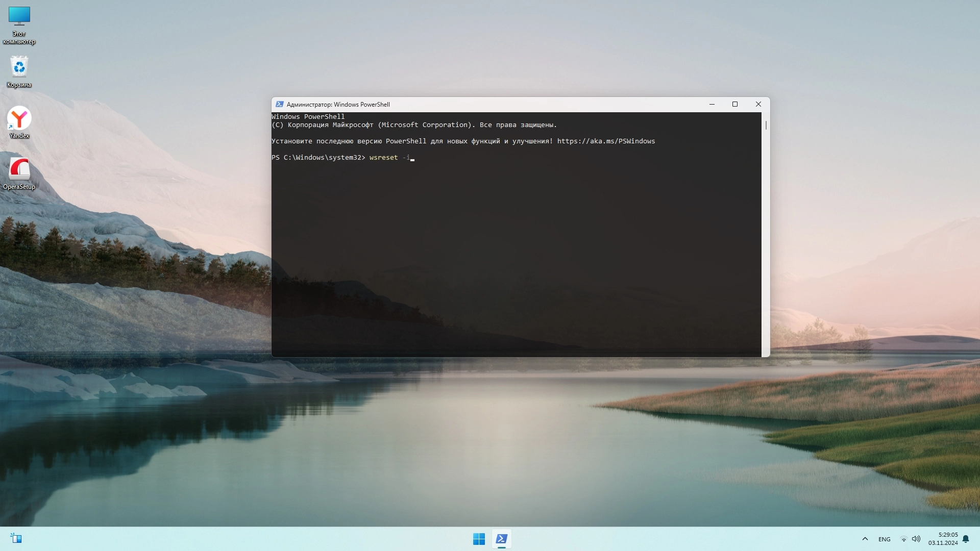This screenshot has height=551, width=980.
Task: Maximize the PowerShell window
Action: pyautogui.click(x=735, y=104)
